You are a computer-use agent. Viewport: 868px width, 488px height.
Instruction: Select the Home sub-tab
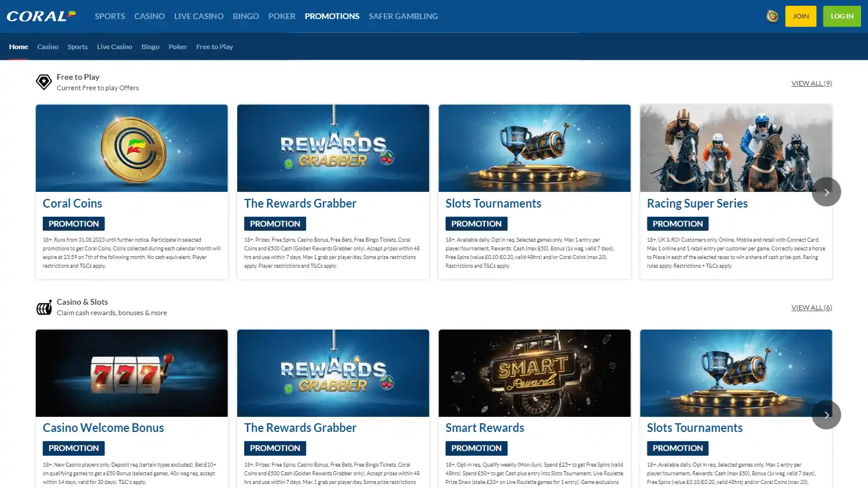click(x=19, y=47)
